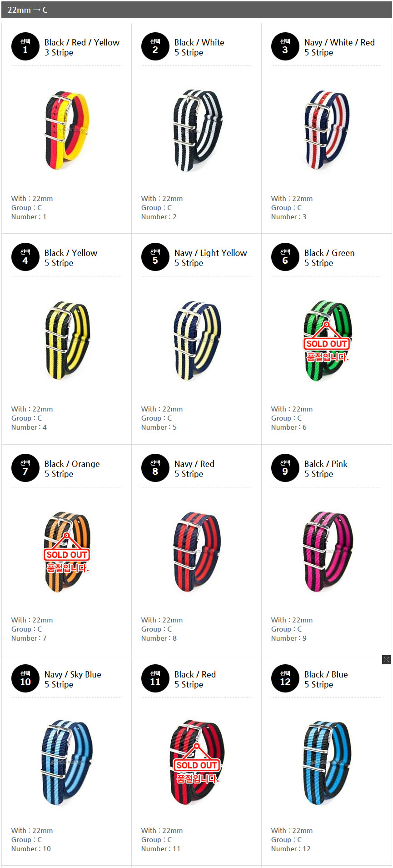
Task: Click the Black / White striped strap photo
Action: pyautogui.click(x=197, y=130)
